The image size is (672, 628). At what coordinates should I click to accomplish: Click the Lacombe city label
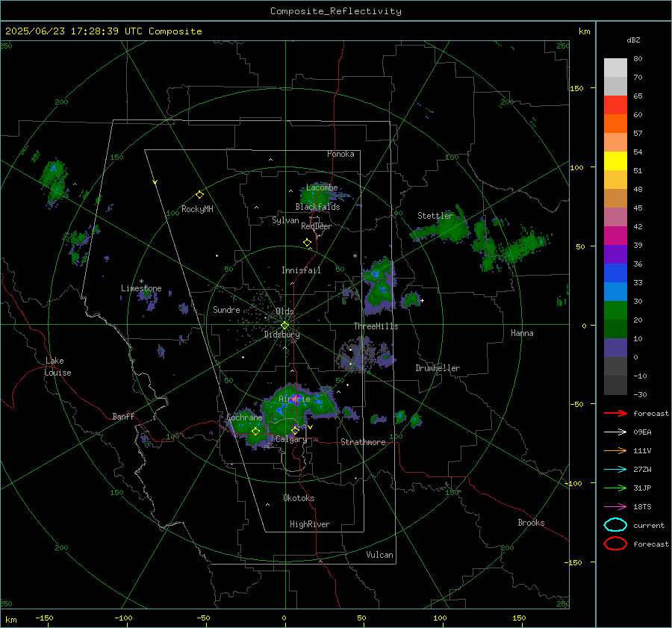pos(322,187)
